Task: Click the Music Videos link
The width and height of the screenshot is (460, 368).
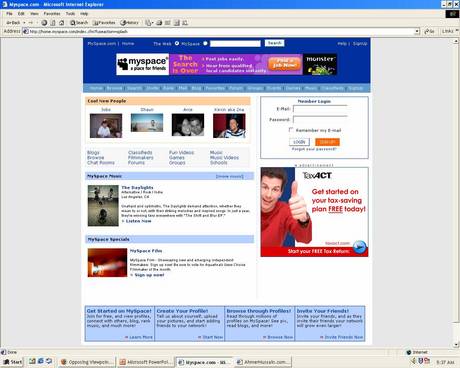Action: [224, 158]
